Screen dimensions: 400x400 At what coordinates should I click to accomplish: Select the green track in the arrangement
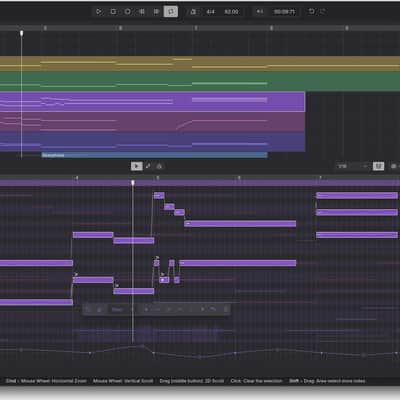(200, 81)
